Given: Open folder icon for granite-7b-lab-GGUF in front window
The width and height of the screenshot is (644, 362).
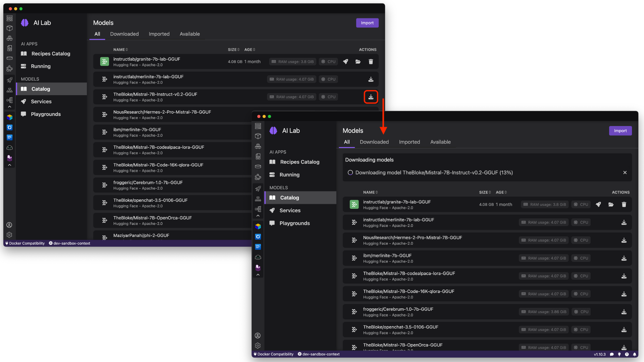Looking at the screenshot, I should (611, 204).
